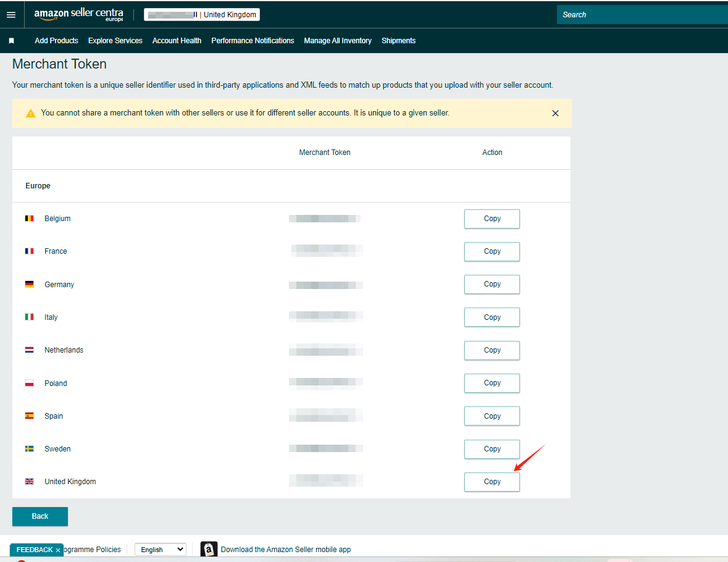
Task: Copy the Italy merchant token
Action: 492,317
